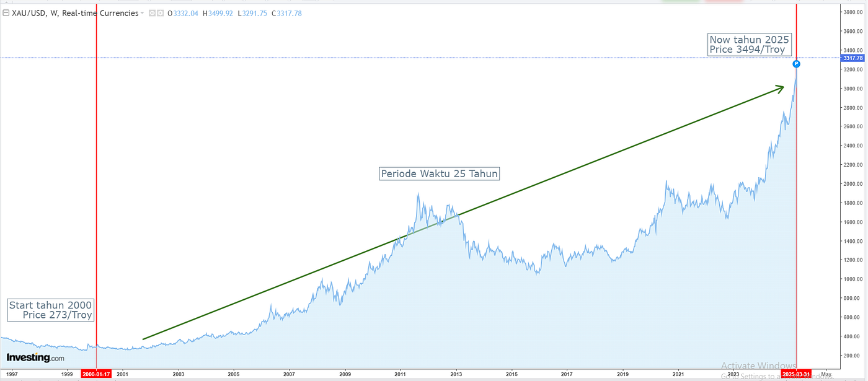This screenshot has height=381, width=868.
Task: Click the 2019 time axis label
Action: tap(622, 374)
